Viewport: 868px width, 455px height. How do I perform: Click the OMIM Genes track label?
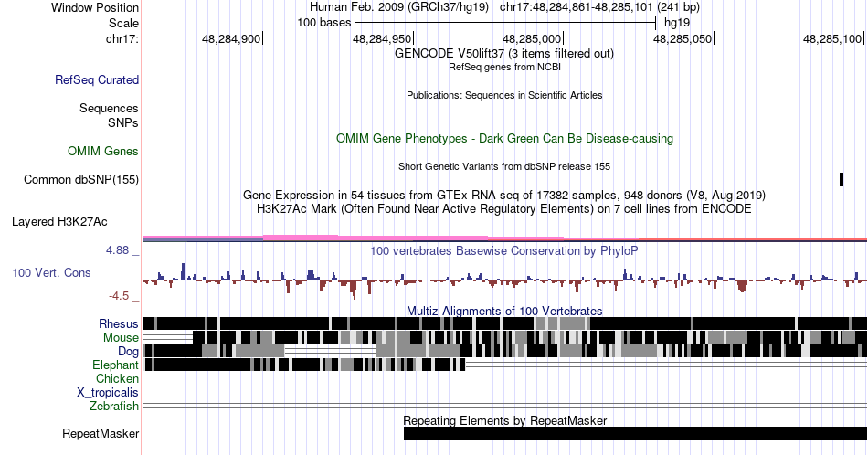(x=103, y=151)
